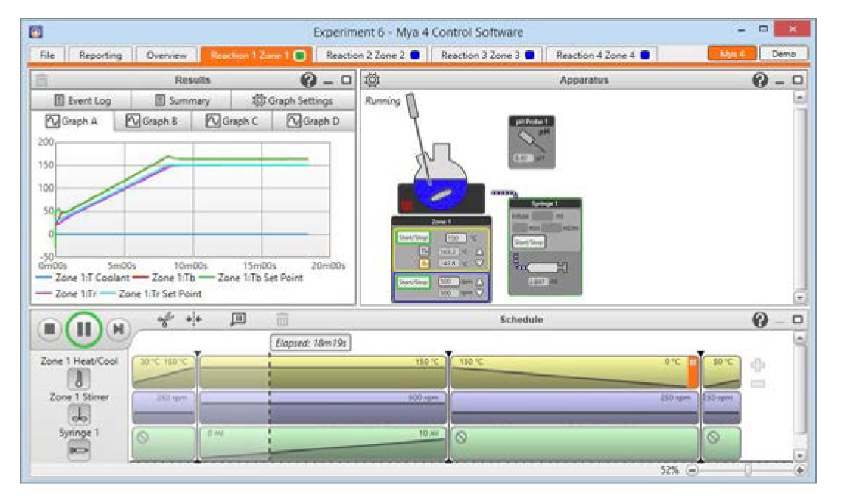Toggle Zone 1 stirrer Start/Stop
Image resolution: width=842 pixels, height=504 pixels.
point(412,281)
